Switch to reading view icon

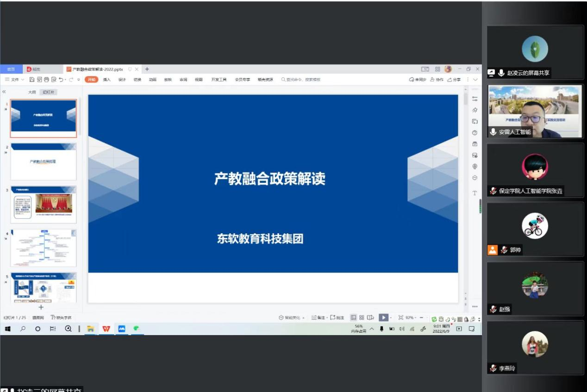pos(370,317)
